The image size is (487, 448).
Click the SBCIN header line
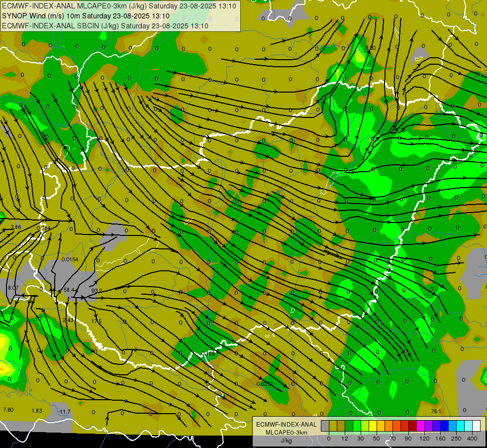click(105, 26)
